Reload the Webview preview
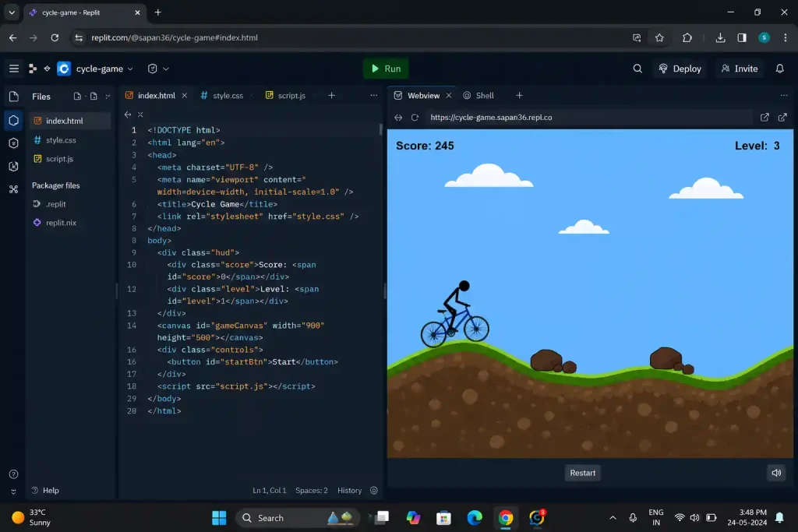This screenshot has height=532, width=798. point(415,118)
